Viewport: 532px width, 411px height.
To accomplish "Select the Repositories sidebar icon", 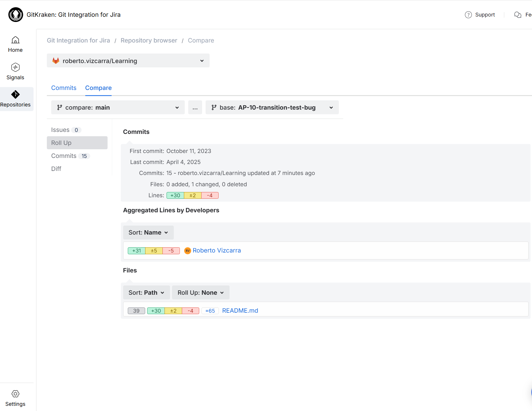I will pos(15,95).
